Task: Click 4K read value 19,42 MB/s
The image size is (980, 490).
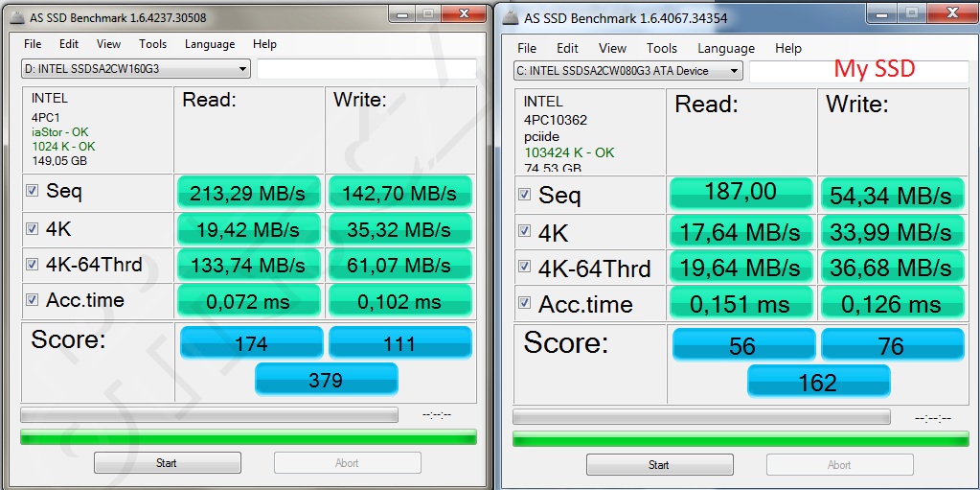Action: (x=249, y=229)
